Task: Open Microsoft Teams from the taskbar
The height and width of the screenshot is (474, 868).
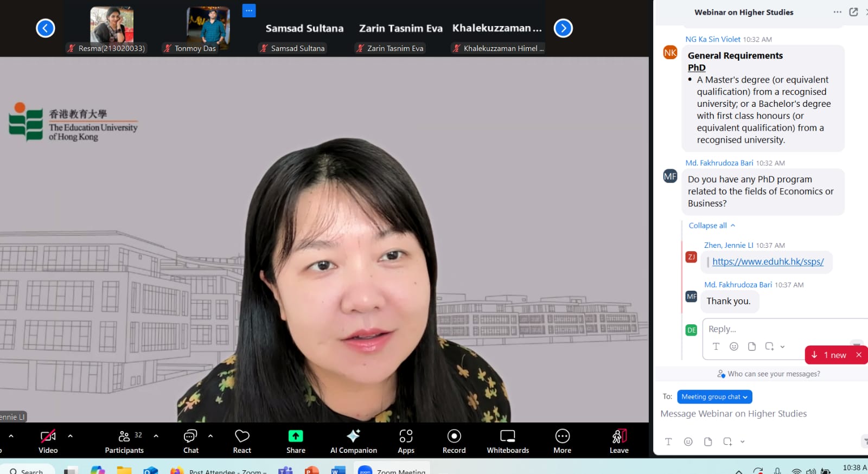Action: pyautogui.click(x=285, y=470)
